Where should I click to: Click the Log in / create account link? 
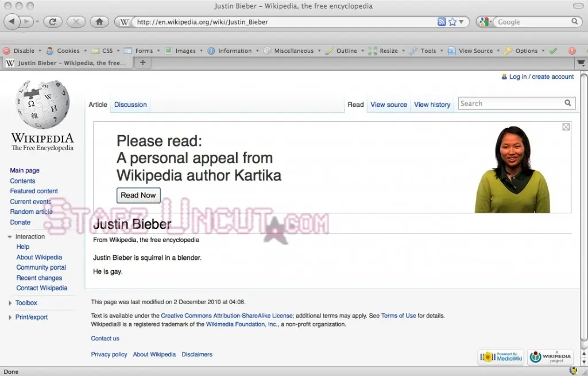[541, 76]
